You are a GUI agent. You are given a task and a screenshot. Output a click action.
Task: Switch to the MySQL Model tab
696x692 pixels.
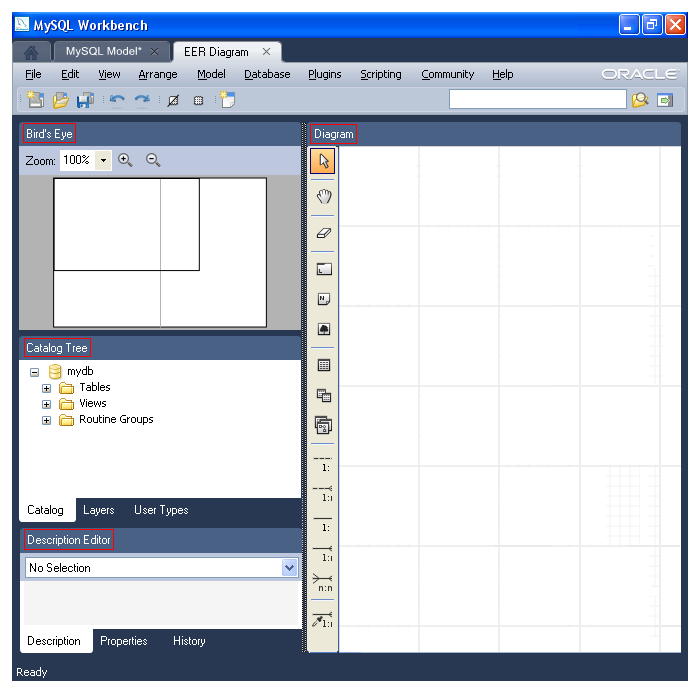coord(103,51)
